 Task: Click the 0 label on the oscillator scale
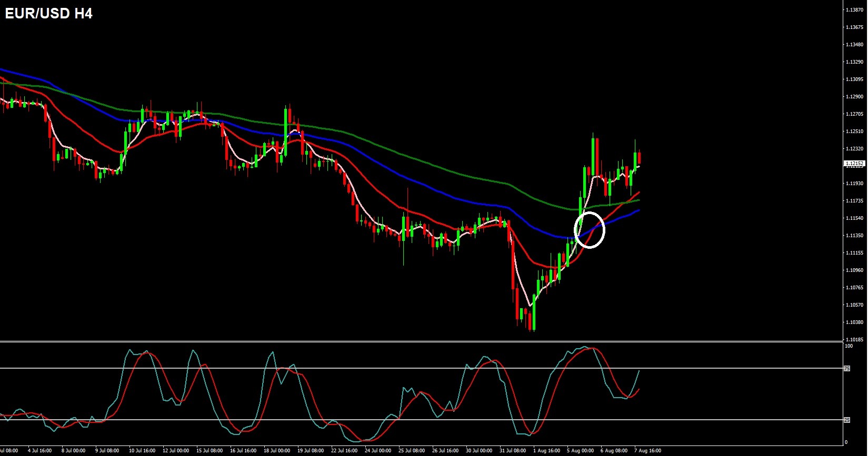point(846,442)
